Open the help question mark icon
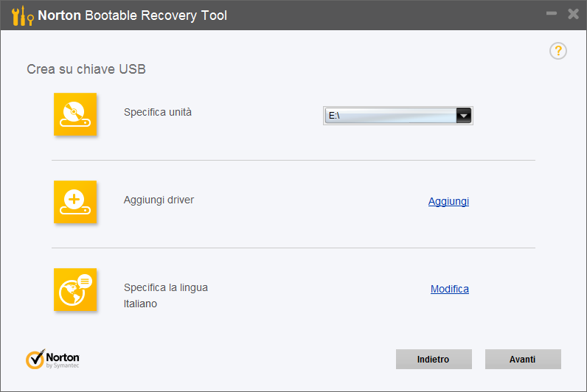587x392 pixels. click(x=558, y=51)
